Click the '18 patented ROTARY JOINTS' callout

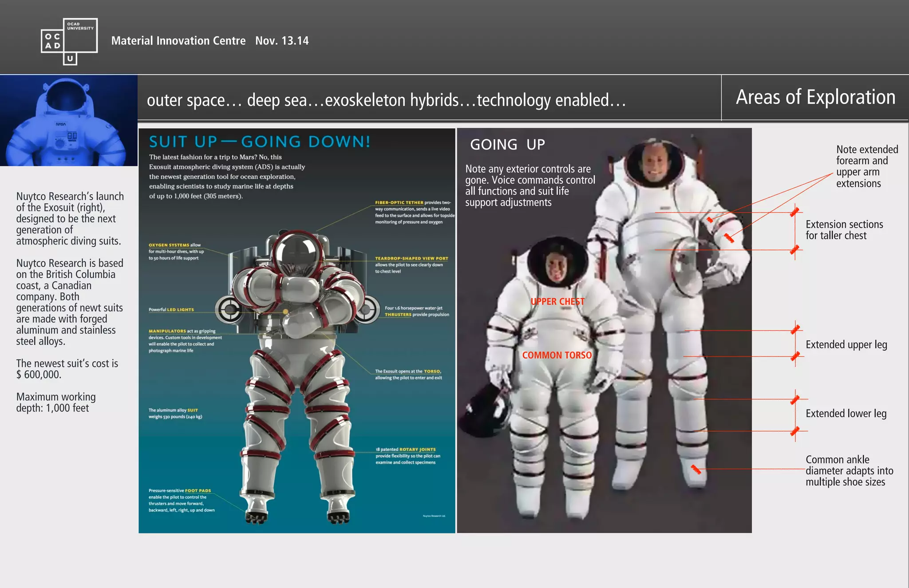click(x=408, y=456)
